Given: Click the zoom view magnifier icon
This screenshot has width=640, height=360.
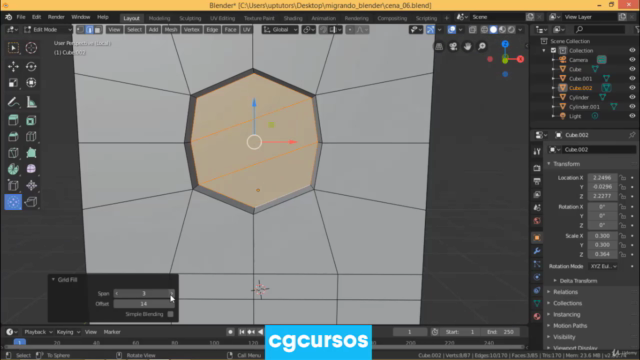Looking at the screenshot, I should (x=482, y=47).
